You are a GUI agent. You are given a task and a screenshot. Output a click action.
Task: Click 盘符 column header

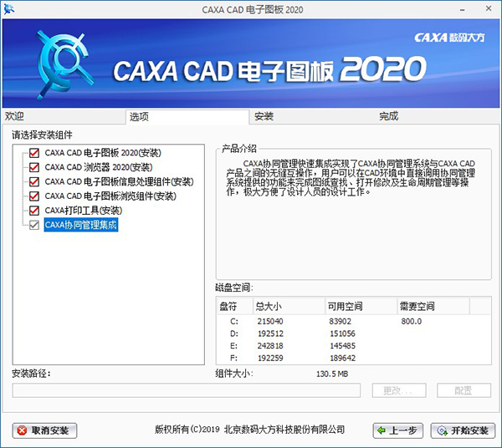click(235, 307)
